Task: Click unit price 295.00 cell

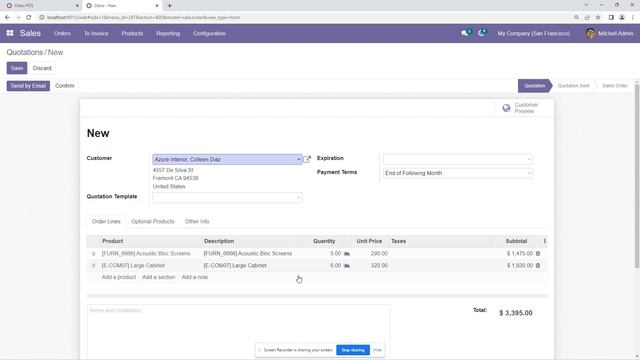Action: point(379,253)
